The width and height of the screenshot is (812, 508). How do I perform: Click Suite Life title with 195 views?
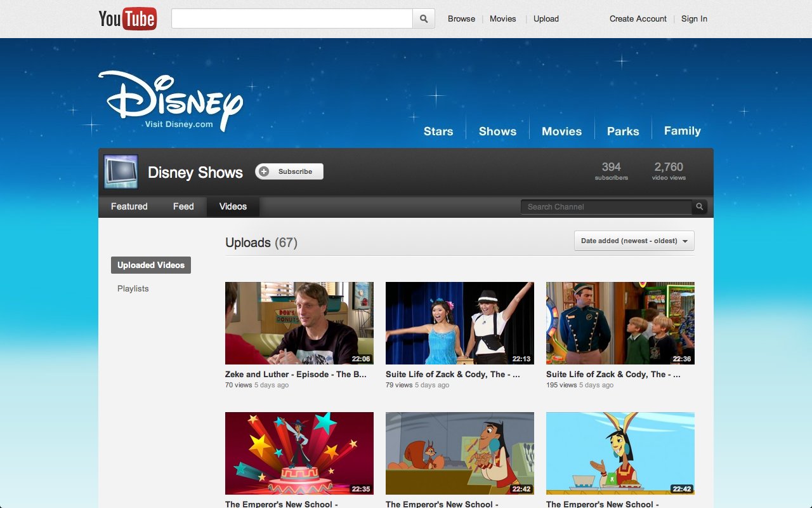613,375
